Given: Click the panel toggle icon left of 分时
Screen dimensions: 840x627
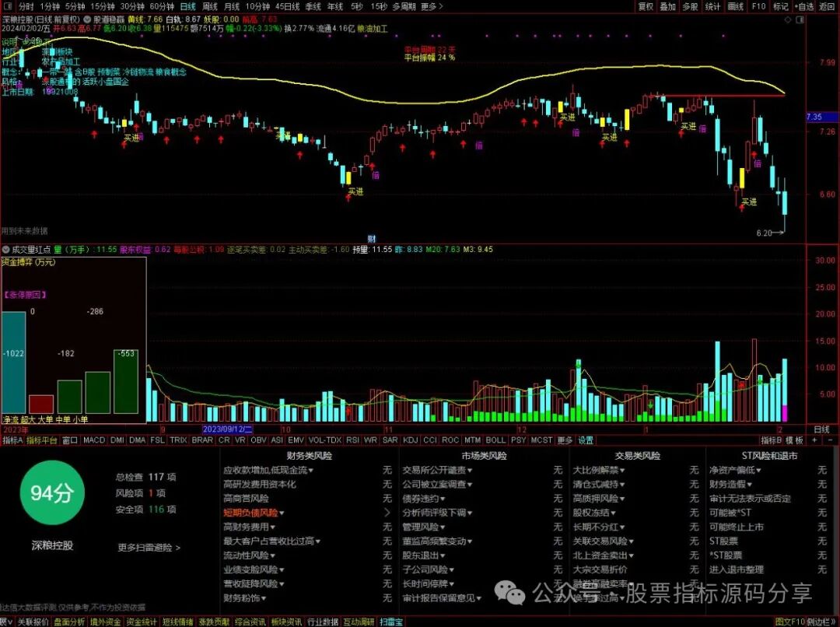Looking at the screenshot, I should (x=7, y=6).
